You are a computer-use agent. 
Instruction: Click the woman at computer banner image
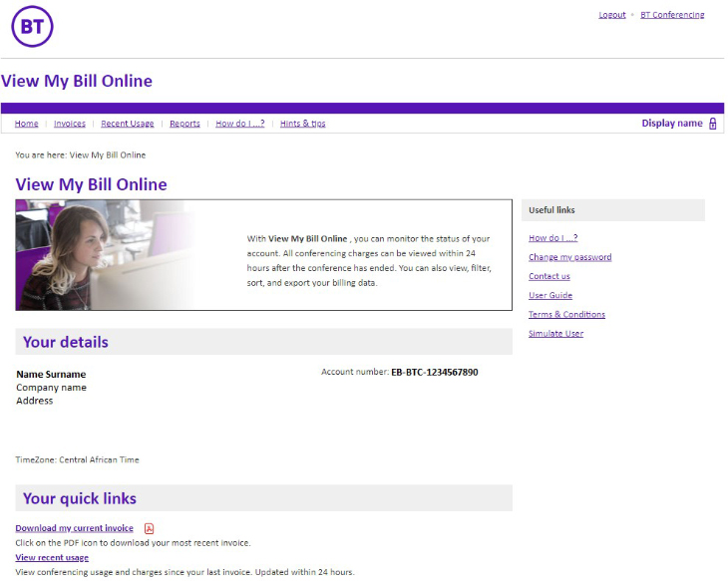click(x=107, y=255)
